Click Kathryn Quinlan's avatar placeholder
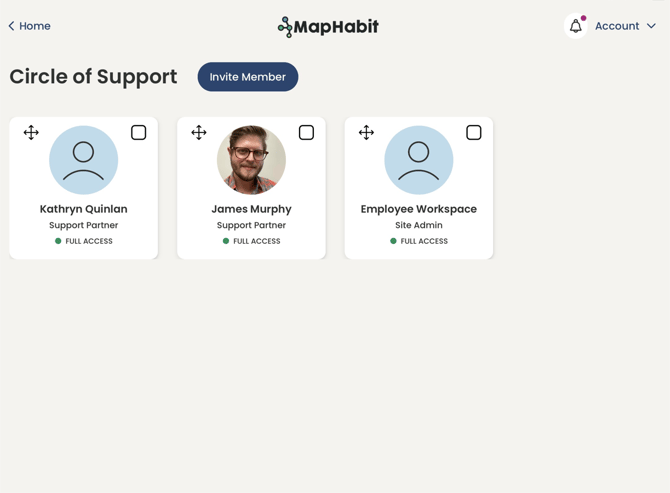This screenshot has height=493, width=670. click(83, 160)
